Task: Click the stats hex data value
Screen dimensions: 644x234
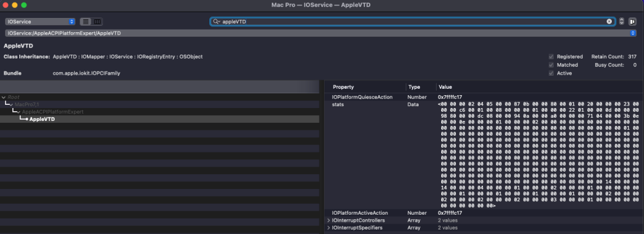Action: [x=539, y=156]
